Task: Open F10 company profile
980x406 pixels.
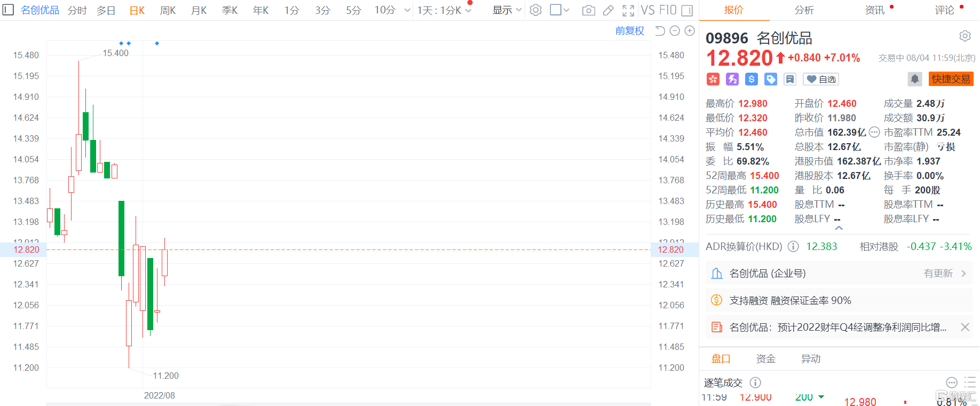Action: [667, 10]
